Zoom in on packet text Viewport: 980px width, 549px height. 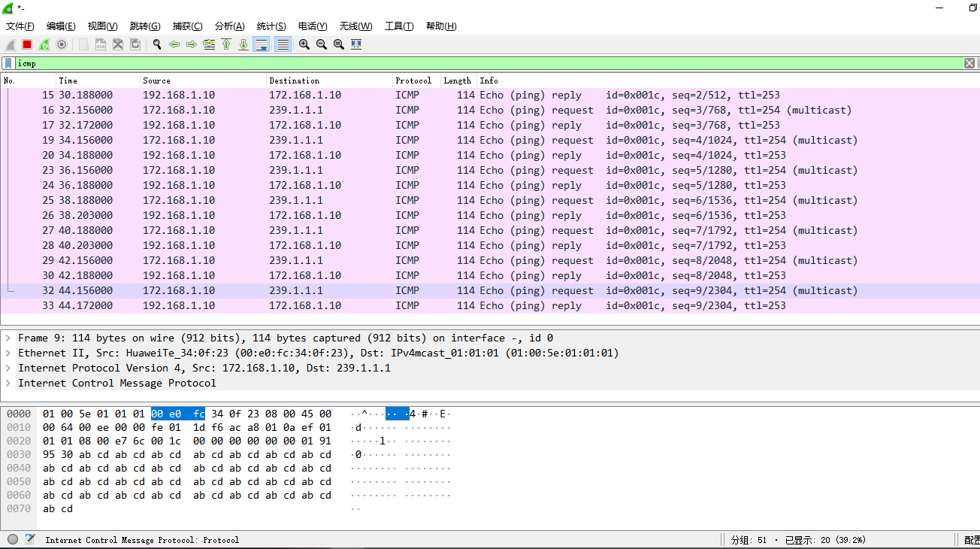tap(304, 44)
